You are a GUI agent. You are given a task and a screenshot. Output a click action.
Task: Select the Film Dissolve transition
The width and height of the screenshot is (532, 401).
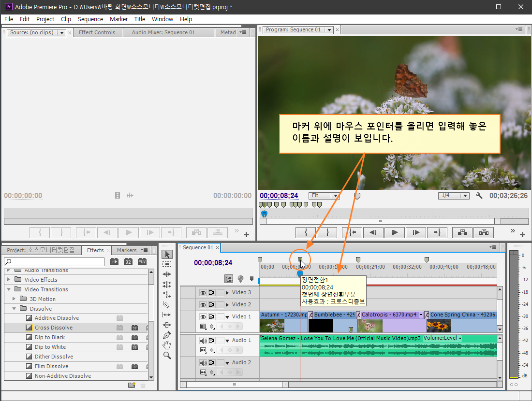(x=77, y=366)
